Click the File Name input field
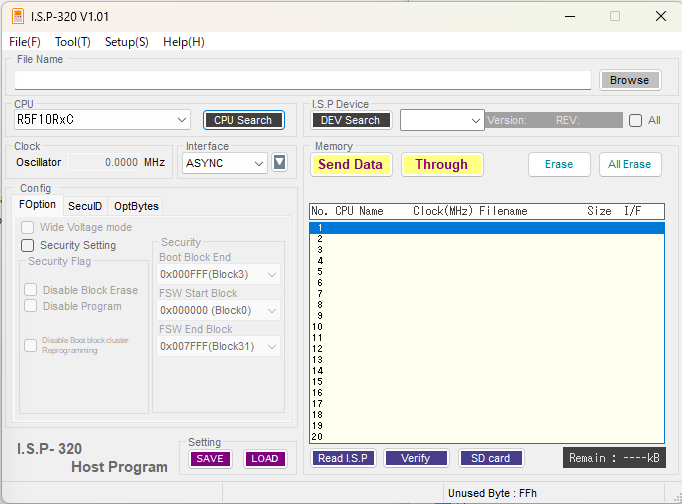The height and width of the screenshot is (504, 682). click(x=303, y=80)
